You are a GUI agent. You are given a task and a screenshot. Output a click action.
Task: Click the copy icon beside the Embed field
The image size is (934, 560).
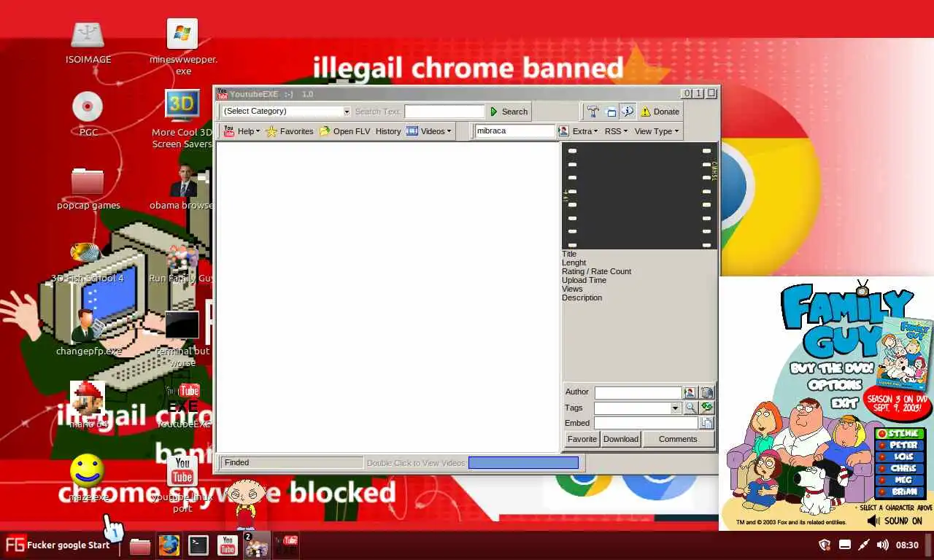point(706,423)
